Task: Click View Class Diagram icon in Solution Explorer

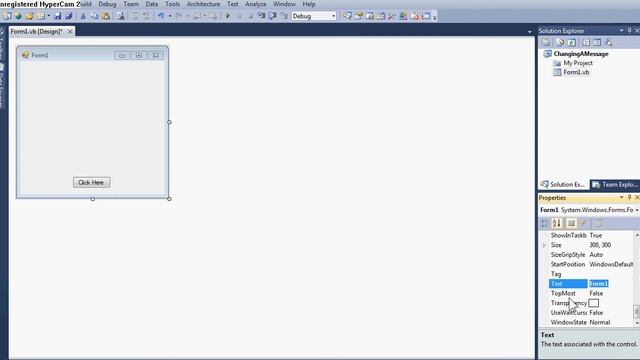Action: (x=608, y=42)
